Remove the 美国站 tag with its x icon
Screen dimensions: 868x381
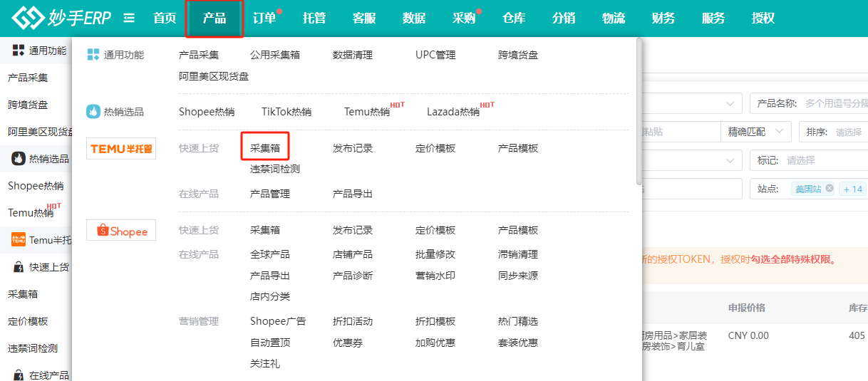pos(830,189)
